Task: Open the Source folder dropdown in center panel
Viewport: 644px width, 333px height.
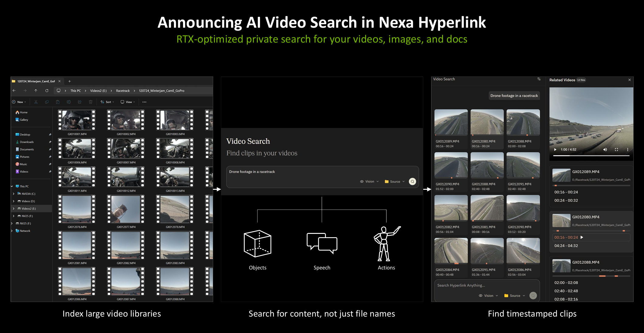Action: point(395,182)
